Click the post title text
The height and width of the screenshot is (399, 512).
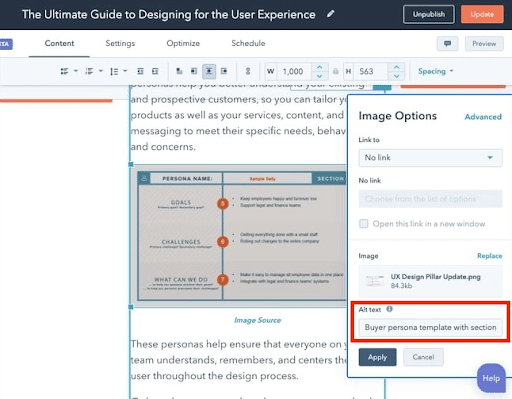(168, 14)
